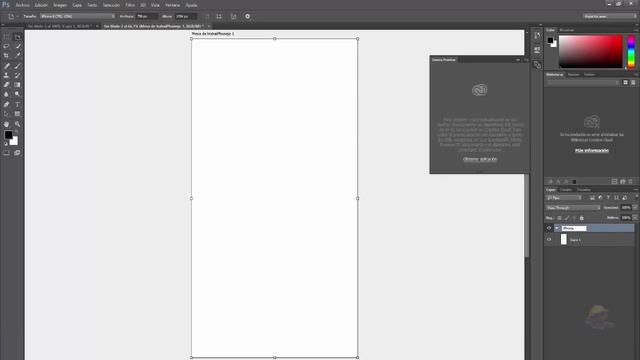Image resolution: width=640 pixels, height=360 pixels.
Task: Toggle lock transparent pixels
Action: tap(559, 218)
